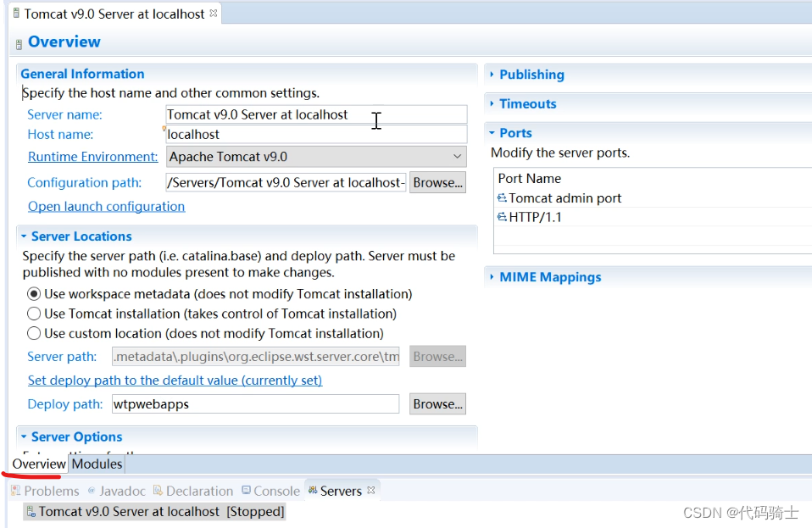Switch to the Modules tab
The height and width of the screenshot is (528, 812).
click(97, 464)
